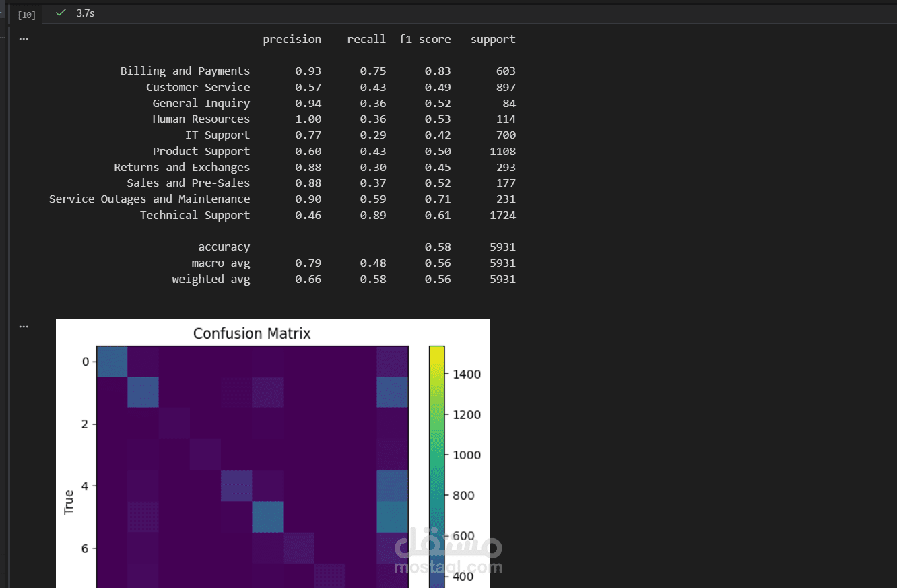This screenshot has width=897, height=588.
Task: Select the "General Inquiry" row label
Action: tap(201, 103)
